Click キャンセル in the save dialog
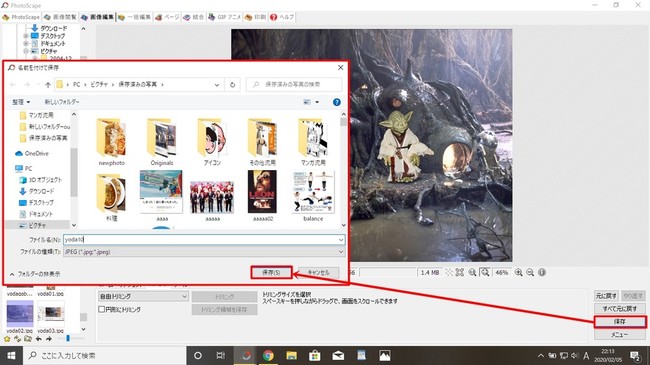The height and width of the screenshot is (365, 650). [x=318, y=273]
